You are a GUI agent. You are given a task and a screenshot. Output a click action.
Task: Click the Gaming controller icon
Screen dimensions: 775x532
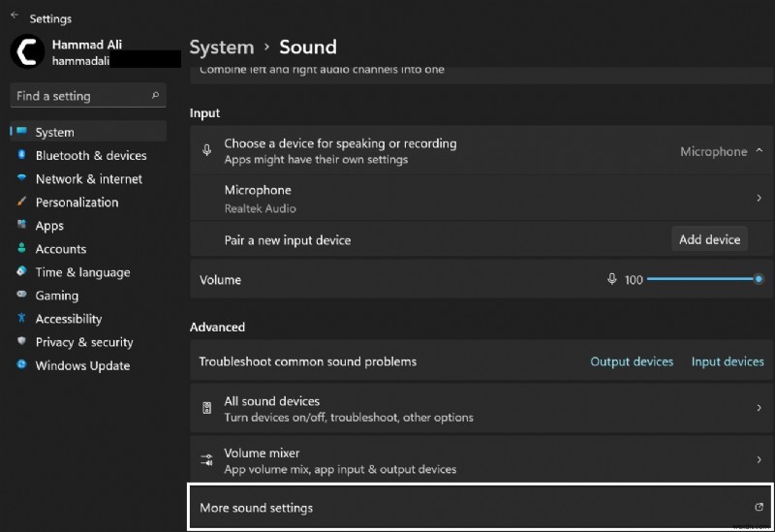point(21,295)
